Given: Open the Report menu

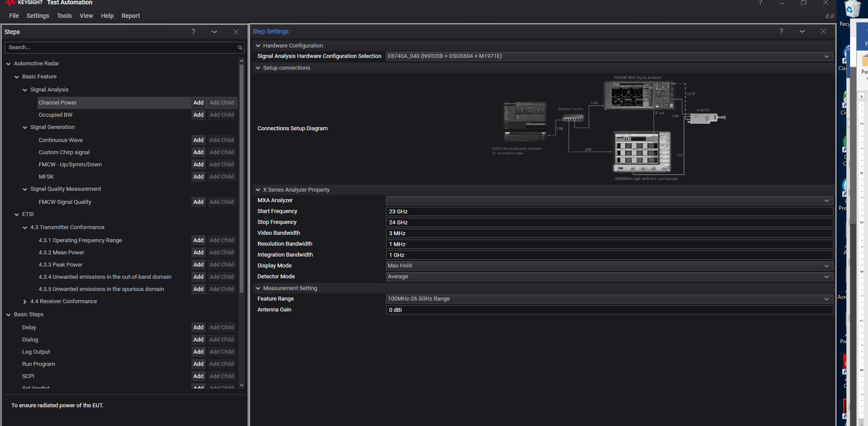Looking at the screenshot, I should point(131,16).
